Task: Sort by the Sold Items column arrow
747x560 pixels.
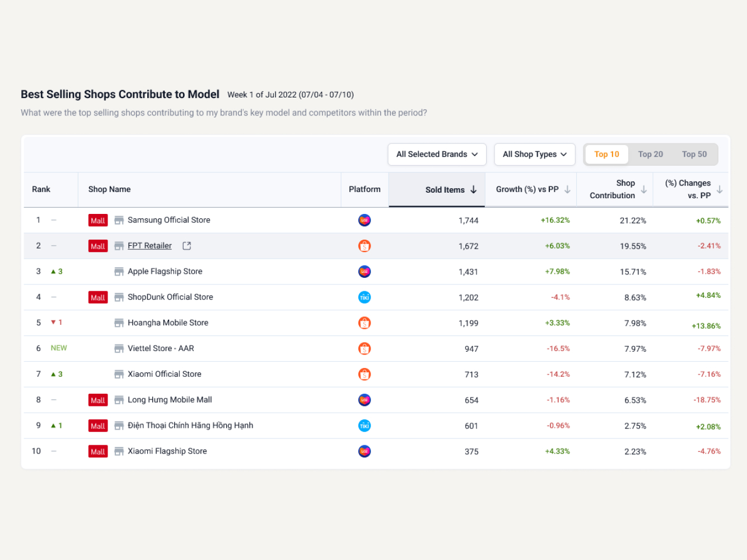Action: [474, 190]
